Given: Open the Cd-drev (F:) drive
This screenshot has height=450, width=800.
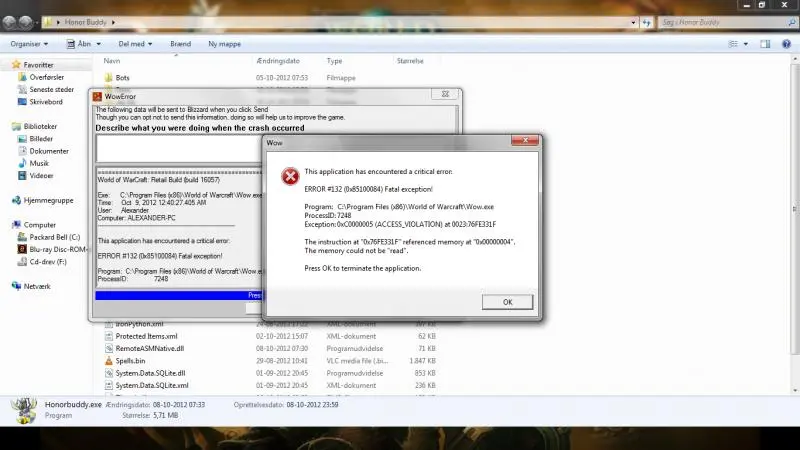Looking at the screenshot, I should click(x=48, y=261).
